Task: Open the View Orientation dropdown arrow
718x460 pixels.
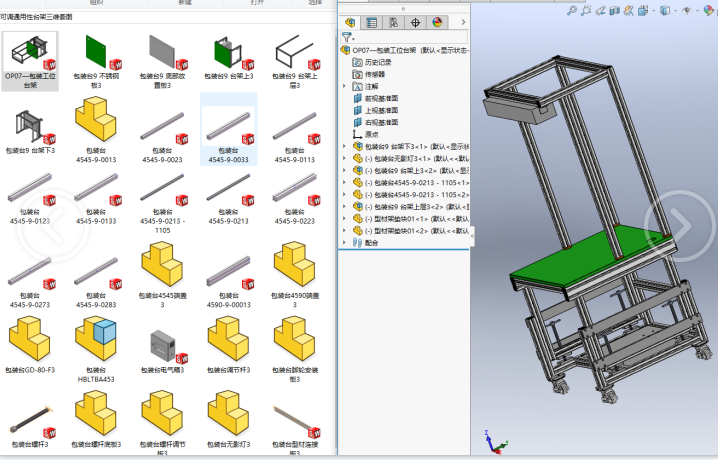Action: click(x=653, y=11)
